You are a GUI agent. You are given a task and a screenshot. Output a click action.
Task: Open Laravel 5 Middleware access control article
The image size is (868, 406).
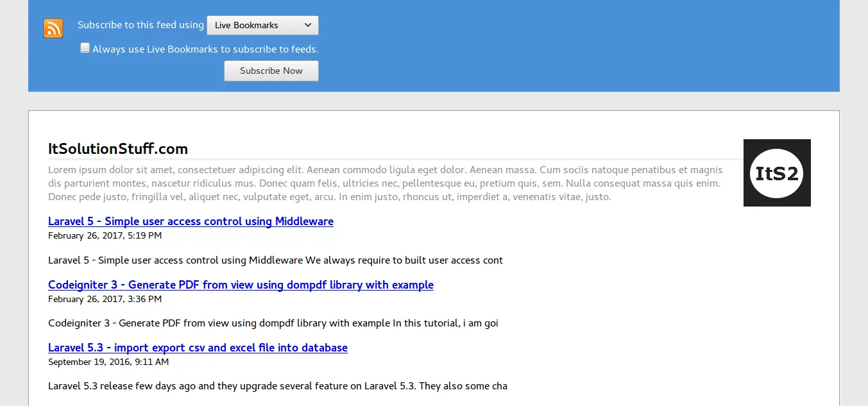[191, 221]
